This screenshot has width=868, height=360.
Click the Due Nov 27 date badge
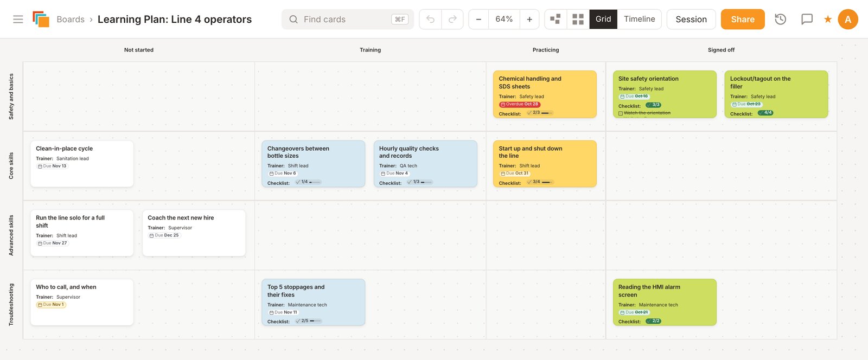click(53, 243)
